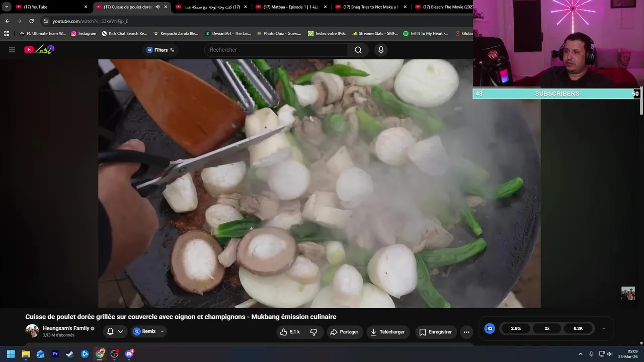Open the Heungsam's Family channel avatar
This screenshot has height=362, width=644.
[x=32, y=331]
